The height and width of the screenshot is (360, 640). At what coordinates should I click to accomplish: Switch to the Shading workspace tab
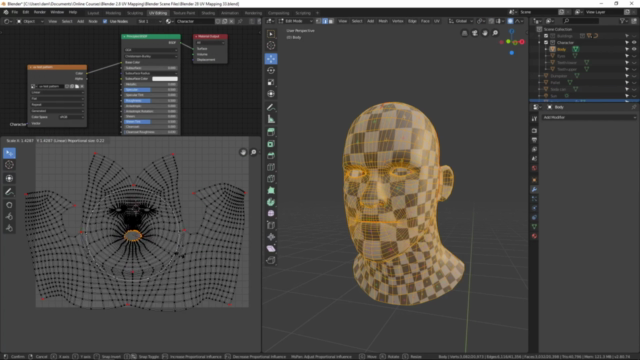pyautogui.click(x=208, y=13)
